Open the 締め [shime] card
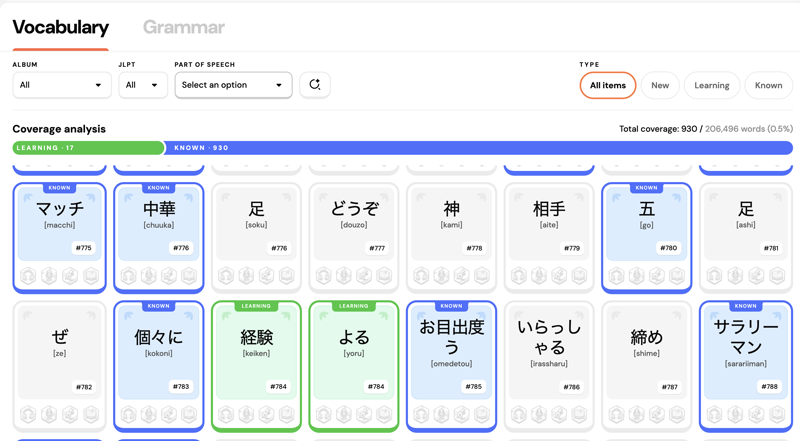 pyautogui.click(x=646, y=366)
